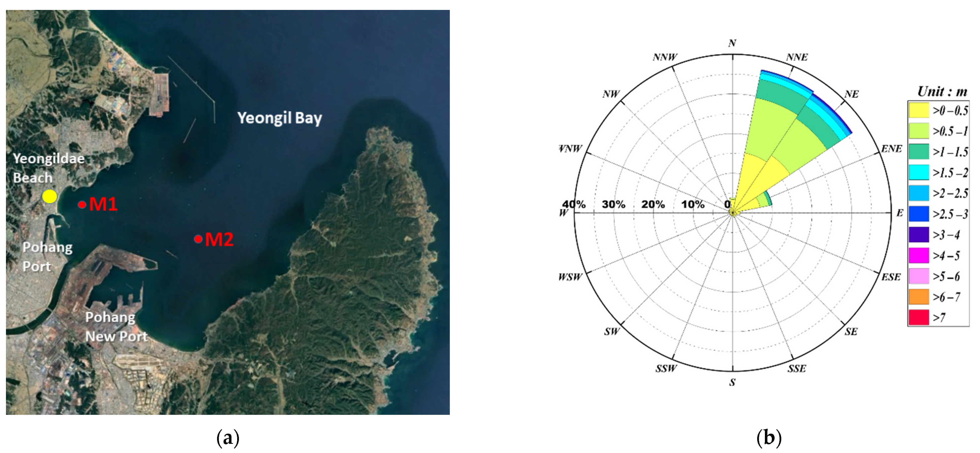Select the green >1-1.5 legend swatch
The image size is (980, 453).
919,152
